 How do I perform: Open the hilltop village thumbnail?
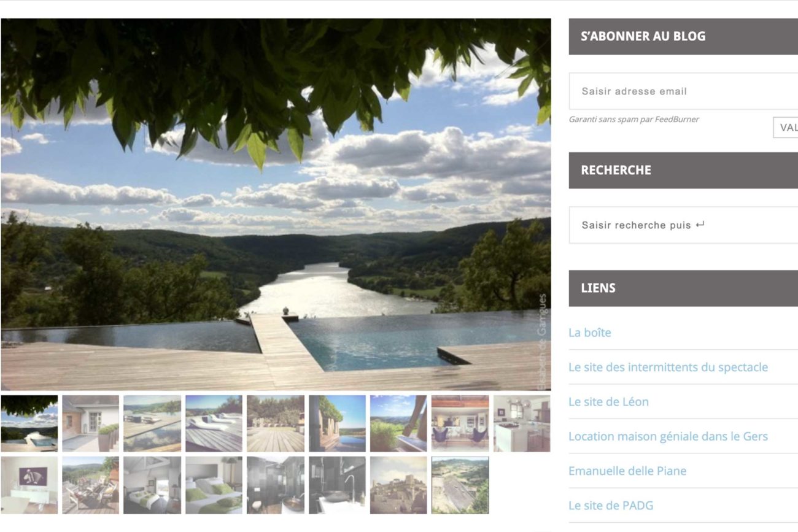[398, 485]
